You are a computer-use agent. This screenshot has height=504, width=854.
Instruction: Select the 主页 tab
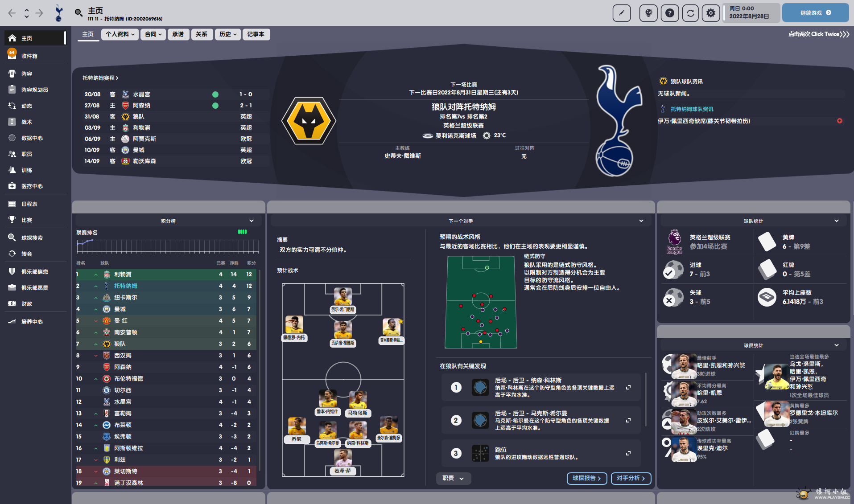(x=88, y=34)
